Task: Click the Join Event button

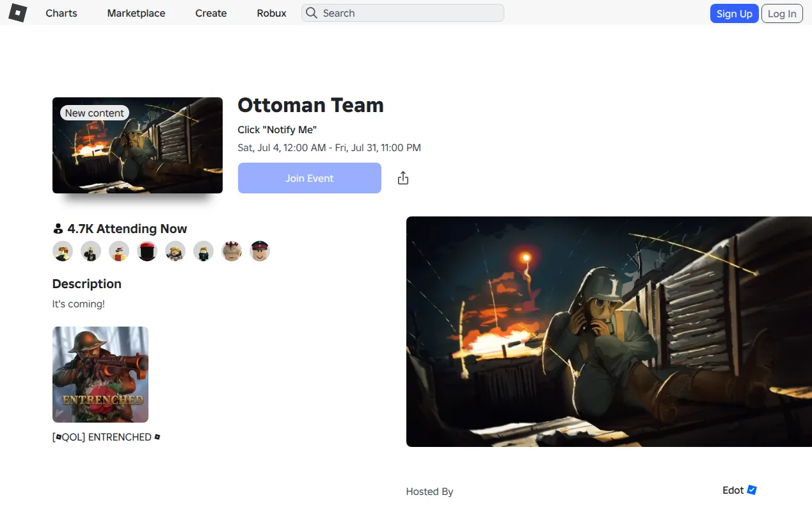Action: (x=310, y=178)
